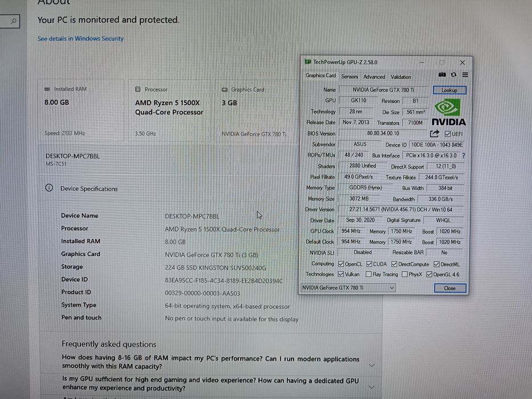Click the search magnifier icon in Settings
This screenshot has height=399, width=532.
pyautogui.click(x=14, y=22)
